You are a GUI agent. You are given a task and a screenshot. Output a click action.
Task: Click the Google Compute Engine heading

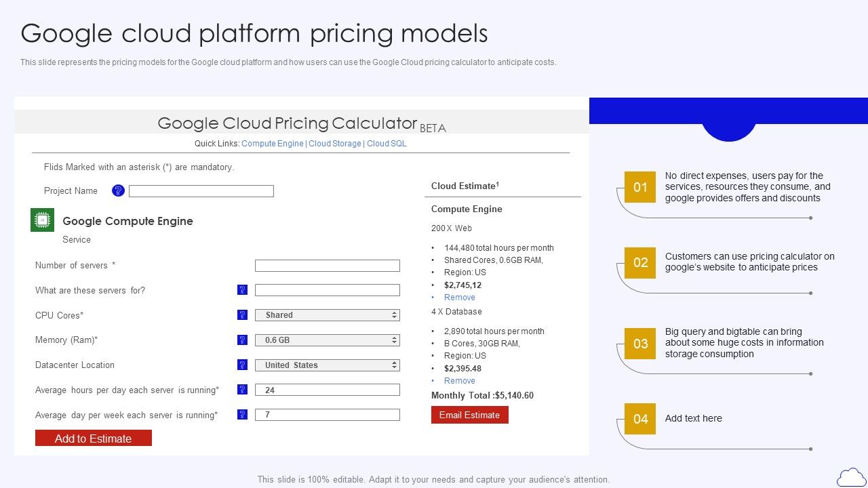point(127,221)
